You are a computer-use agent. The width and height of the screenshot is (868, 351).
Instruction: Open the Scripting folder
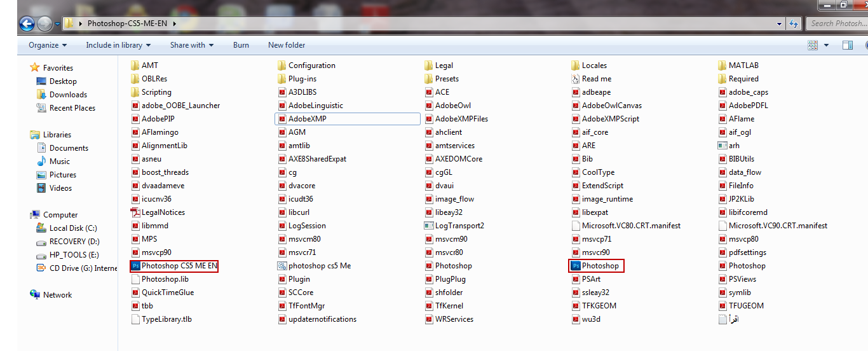(x=151, y=92)
